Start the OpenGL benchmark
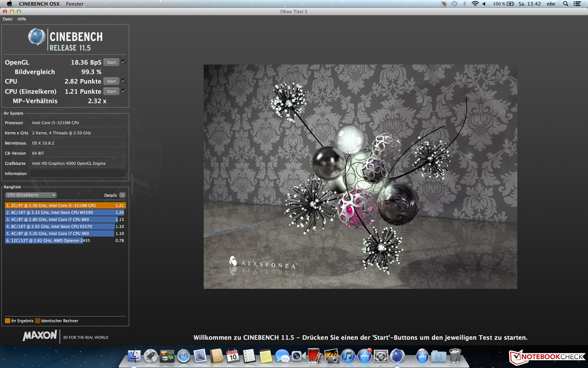588x368 pixels. point(111,62)
